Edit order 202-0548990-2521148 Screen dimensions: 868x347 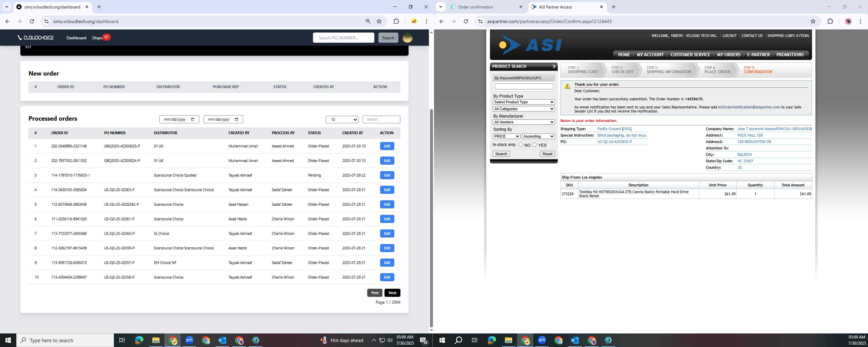pos(387,146)
